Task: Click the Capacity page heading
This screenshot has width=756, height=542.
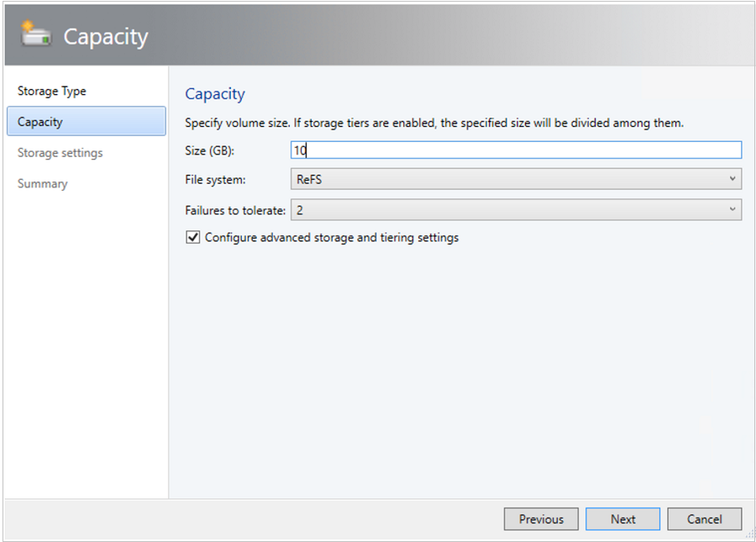Action: (215, 93)
